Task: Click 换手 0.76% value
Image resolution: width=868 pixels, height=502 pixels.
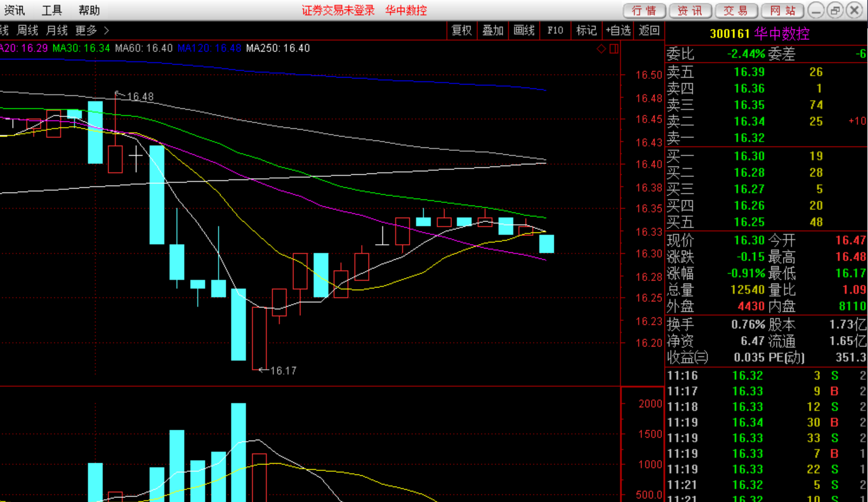Action: 748,324
